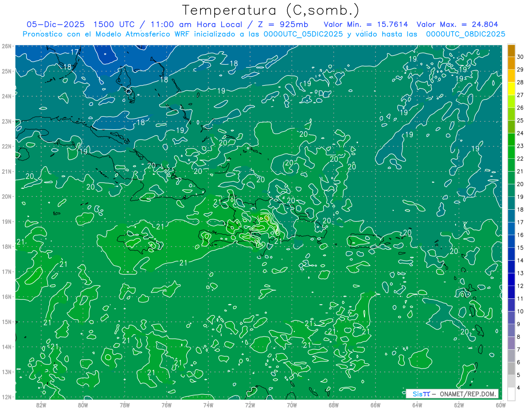This screenshot has height=411, width=532.
Task: Click the 72W longitude axis label
Action: [250, 405]
